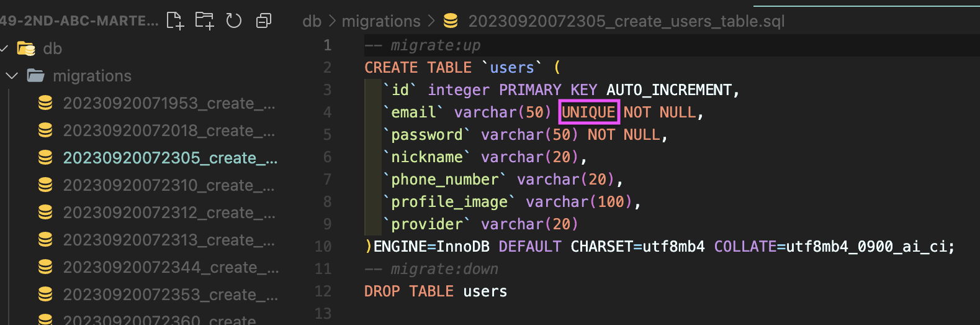Click the migrations breadcrumb segment
980x325 pixels.
coord(381,21)
